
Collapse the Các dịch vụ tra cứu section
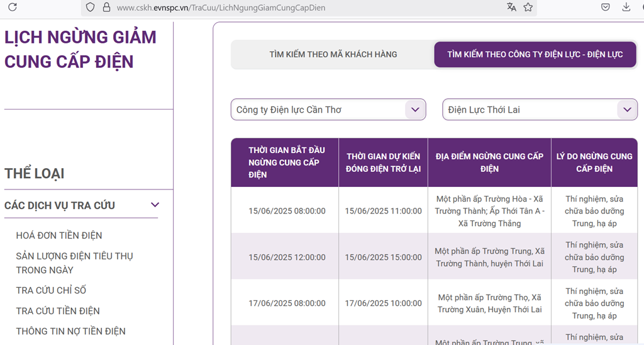pyautogui.click(x=155, y=205)
